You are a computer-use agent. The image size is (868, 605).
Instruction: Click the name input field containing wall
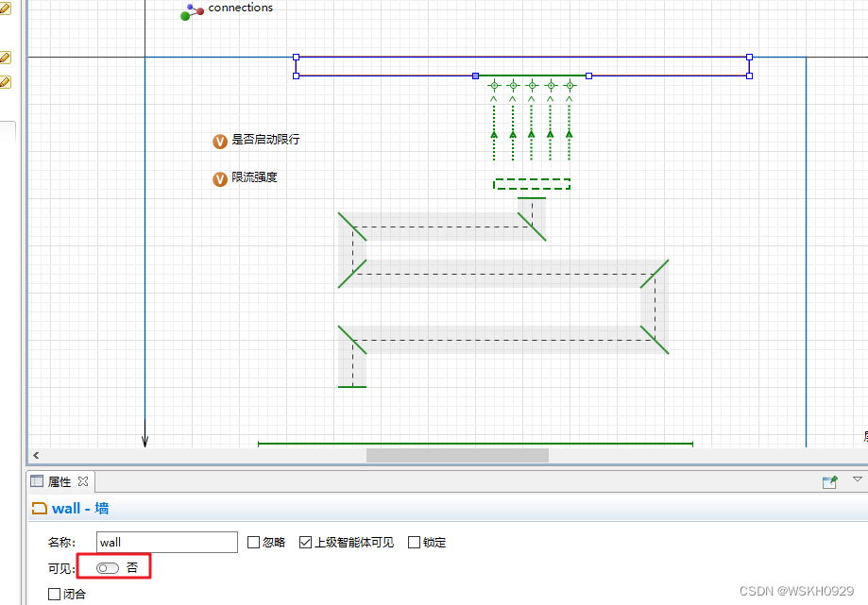(166, 542)
